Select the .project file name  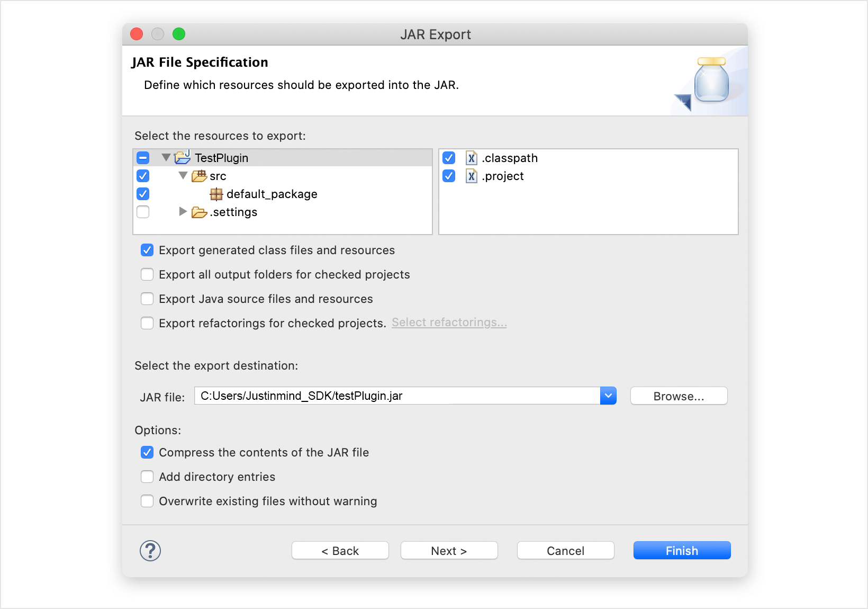(503, 176)
